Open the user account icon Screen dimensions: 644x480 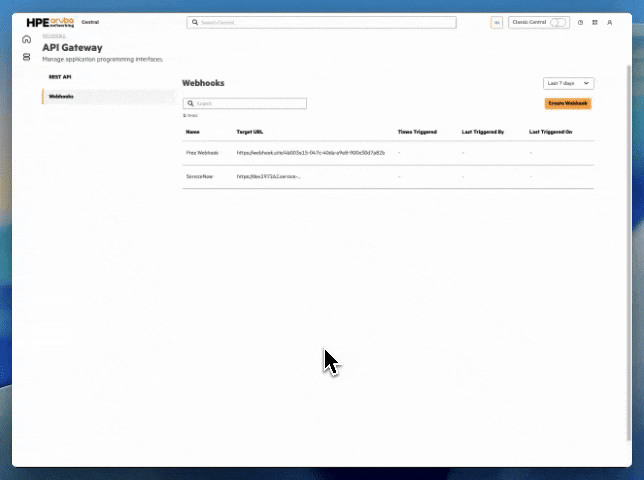pos(610,23)
